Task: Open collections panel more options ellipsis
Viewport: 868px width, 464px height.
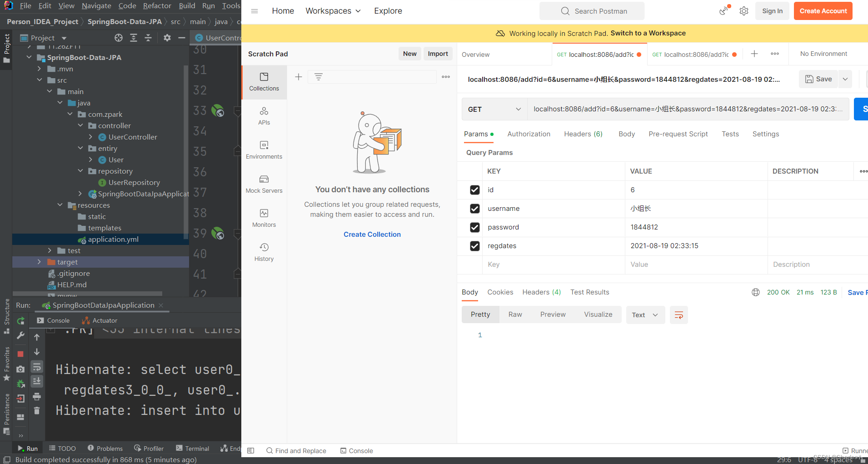Action: pyautogui.click(x=446, y=77)
